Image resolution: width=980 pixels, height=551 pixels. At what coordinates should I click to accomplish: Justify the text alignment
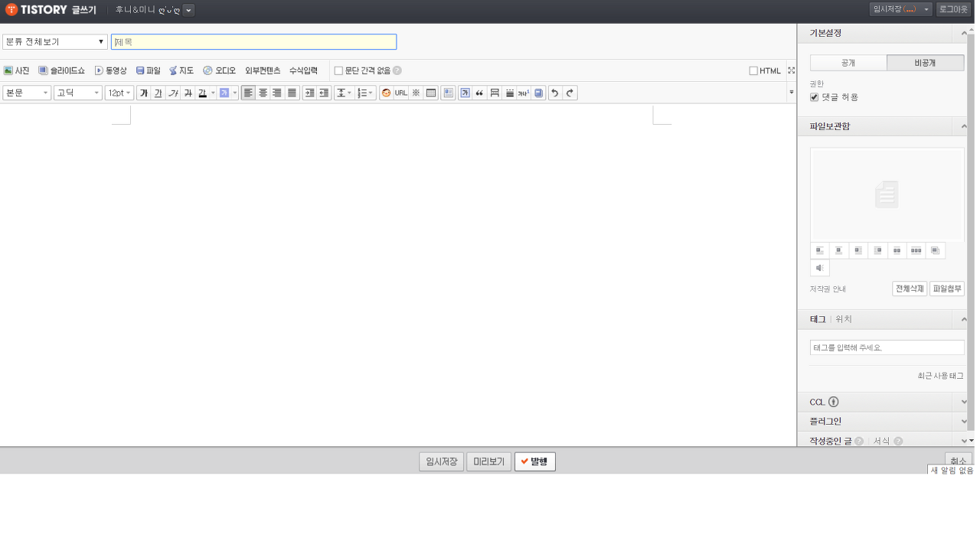pos(292,93)
